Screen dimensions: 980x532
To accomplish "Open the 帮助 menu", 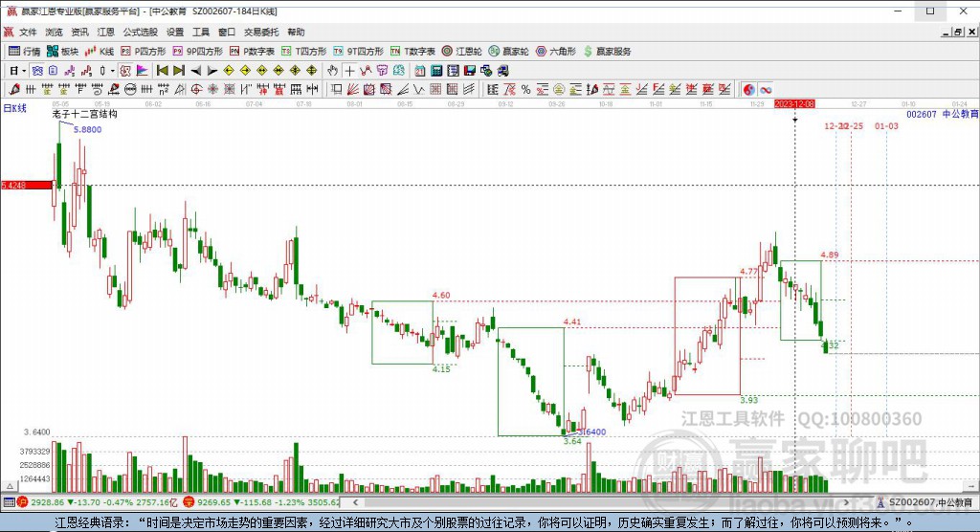I will click(x=296, y=32).
